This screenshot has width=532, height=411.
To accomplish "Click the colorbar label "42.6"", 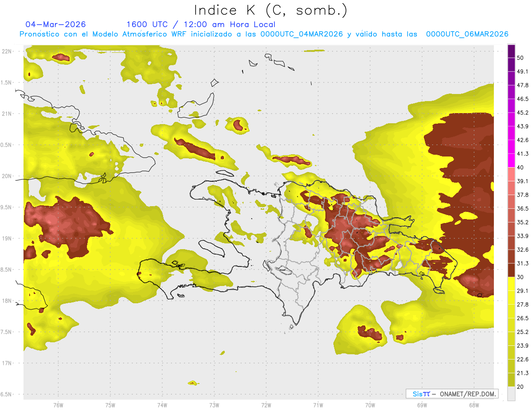I will tap(523, 140).
